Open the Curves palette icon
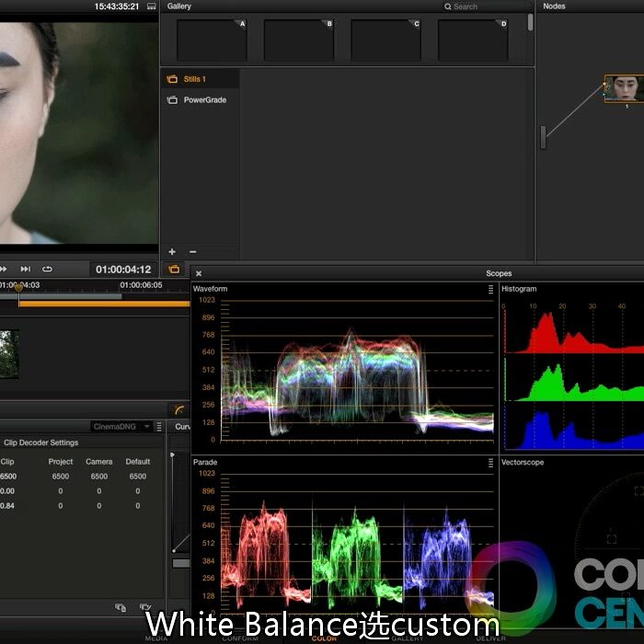This screenshot has width=644, height=644. [178, 409]
